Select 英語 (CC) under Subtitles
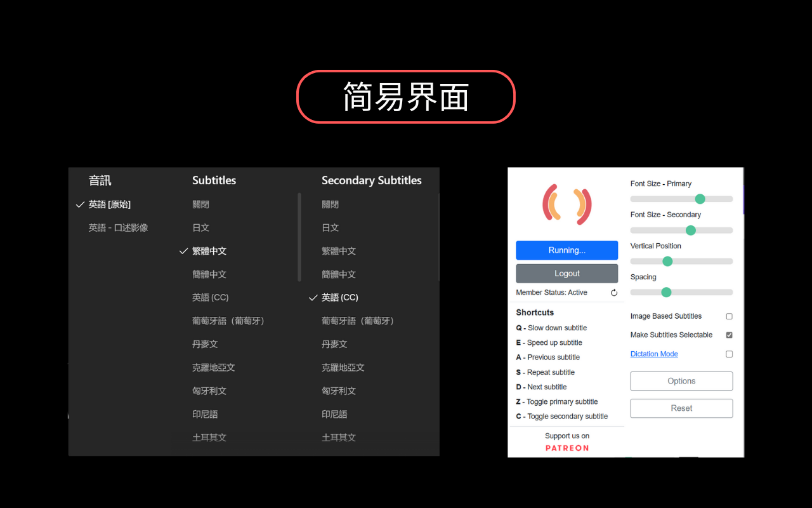The height and width of the screenshot is (508, 812). click(210, 297)
